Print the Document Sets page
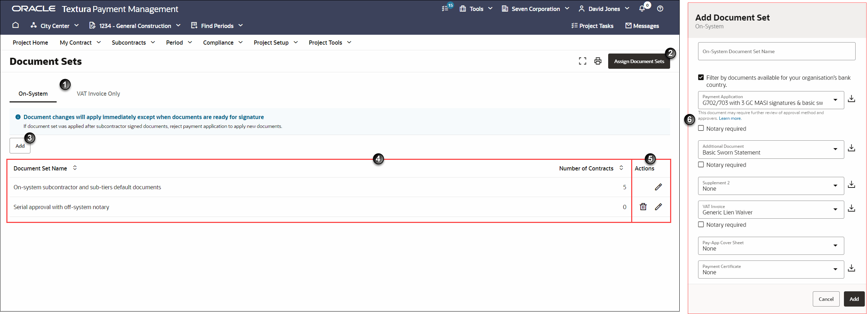 [x=598, y=61]
